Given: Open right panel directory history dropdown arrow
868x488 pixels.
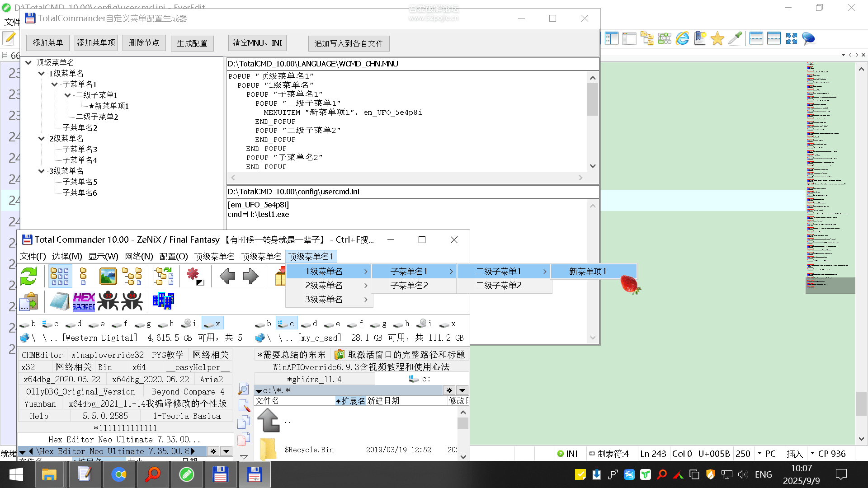Looking at the screenshot, I should click(x=462, y=390).
